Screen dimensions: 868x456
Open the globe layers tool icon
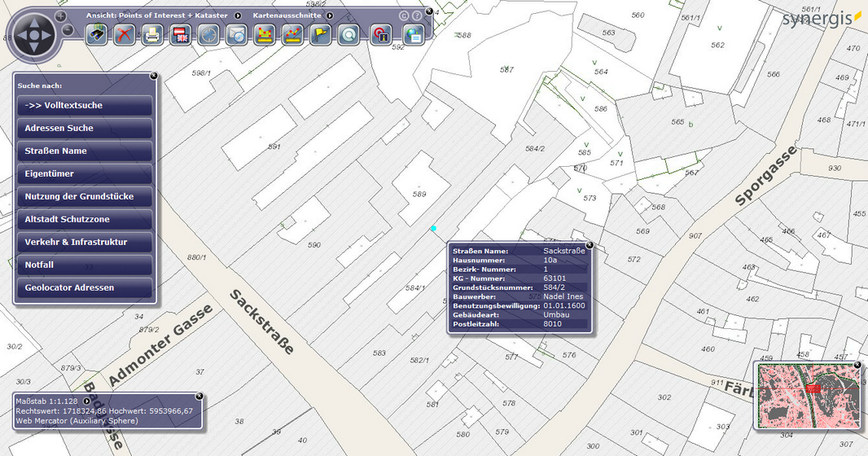414,35
